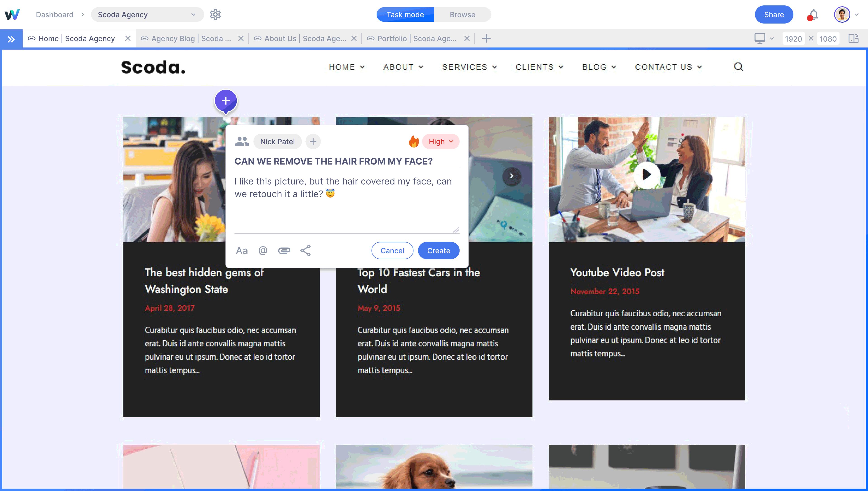The image size is (868, 491).
Task: Open the 'Youtube Video Post' title
Action: click(x=617, y=272)
